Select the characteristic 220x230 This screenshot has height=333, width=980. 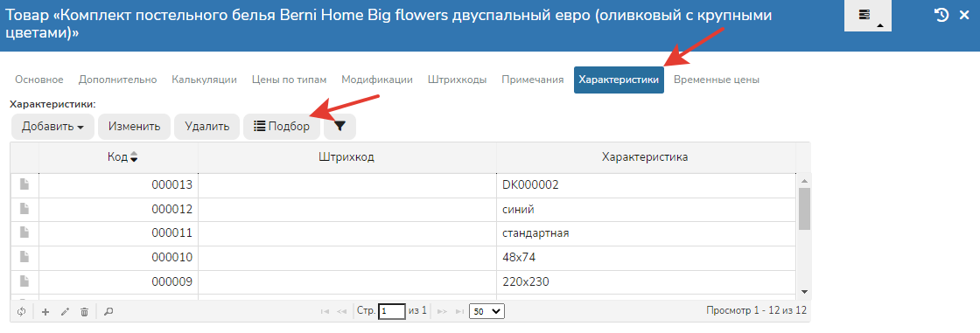(x=646, y=281)
